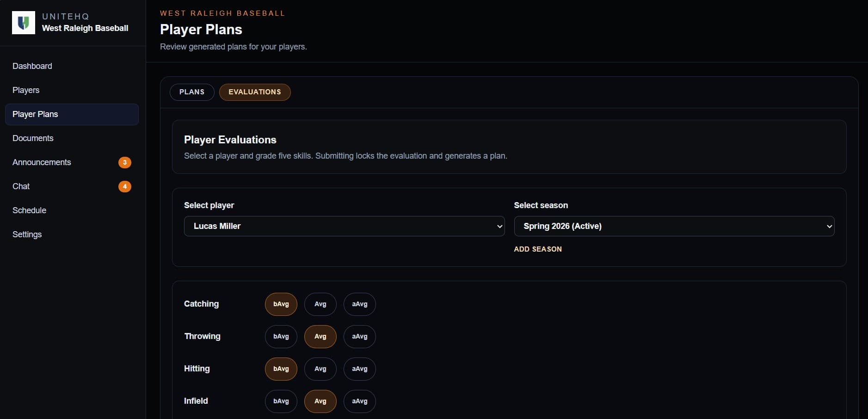Navigate to the Dashboard page
This screenshot has height=419, width=868.
32,66
